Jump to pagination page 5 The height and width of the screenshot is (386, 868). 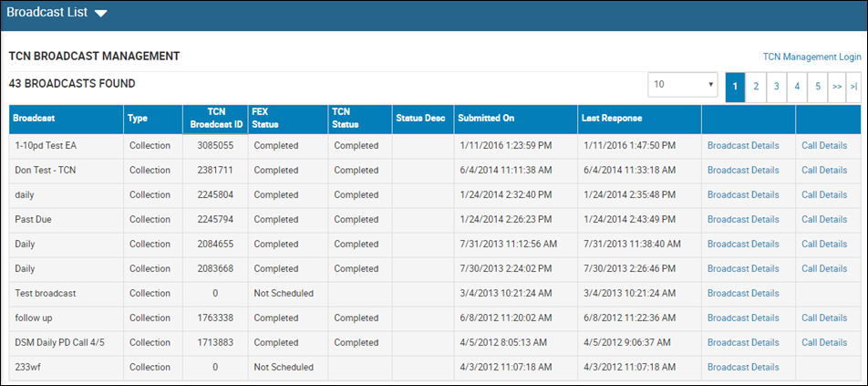point(817,87)
